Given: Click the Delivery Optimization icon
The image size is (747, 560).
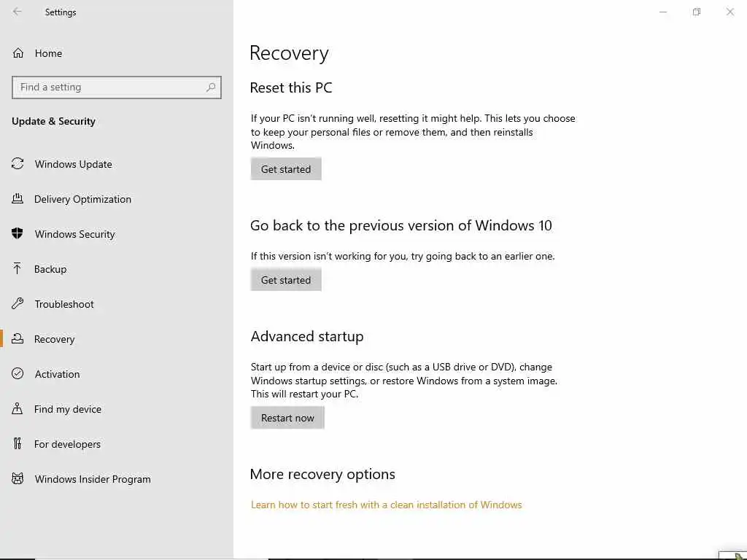Looking at the screenshot, I should [x=18, y=199].
